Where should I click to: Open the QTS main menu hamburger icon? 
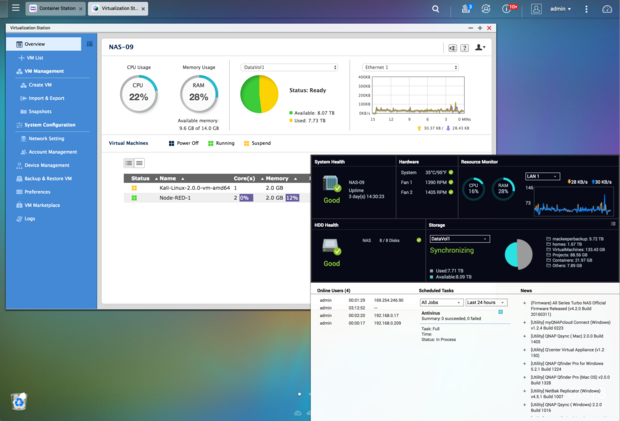[x=15, y=8]
